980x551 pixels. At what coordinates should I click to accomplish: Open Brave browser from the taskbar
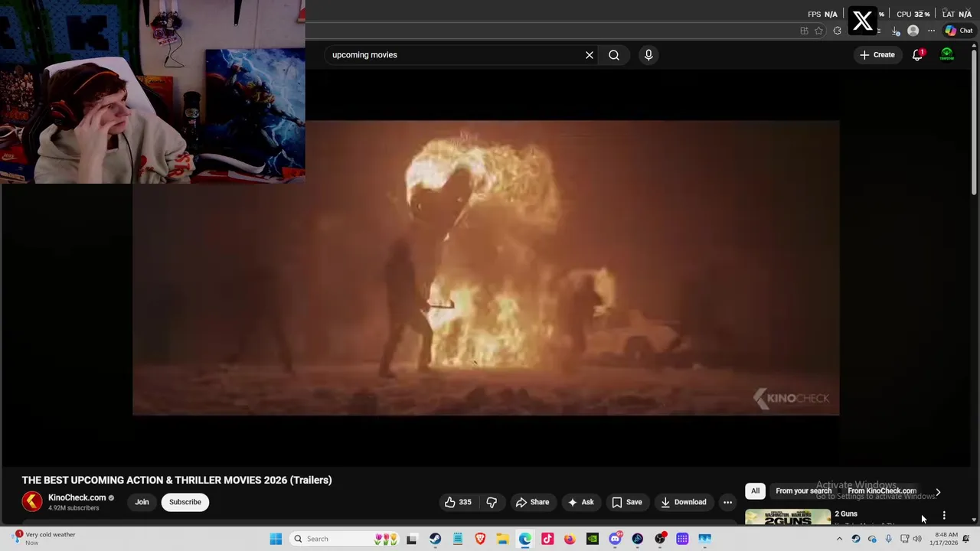pyautogui.click(x=480, y=539)
